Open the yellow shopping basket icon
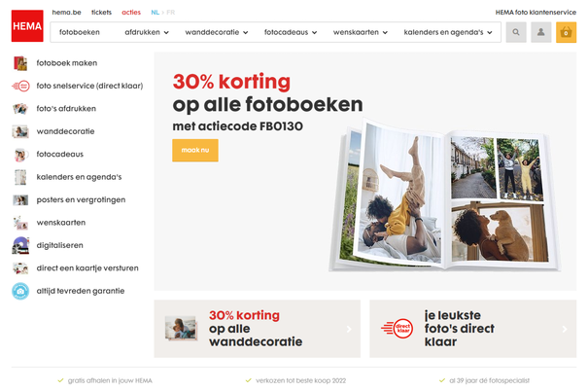The width and height of the screenshot is (588, 391). coord(566,32)
